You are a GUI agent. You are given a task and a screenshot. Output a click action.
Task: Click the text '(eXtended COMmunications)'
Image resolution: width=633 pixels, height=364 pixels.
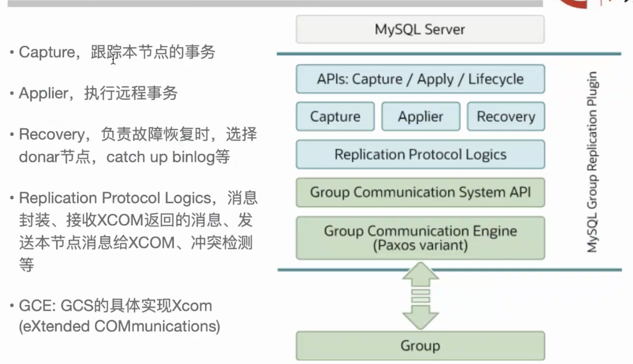120,327
